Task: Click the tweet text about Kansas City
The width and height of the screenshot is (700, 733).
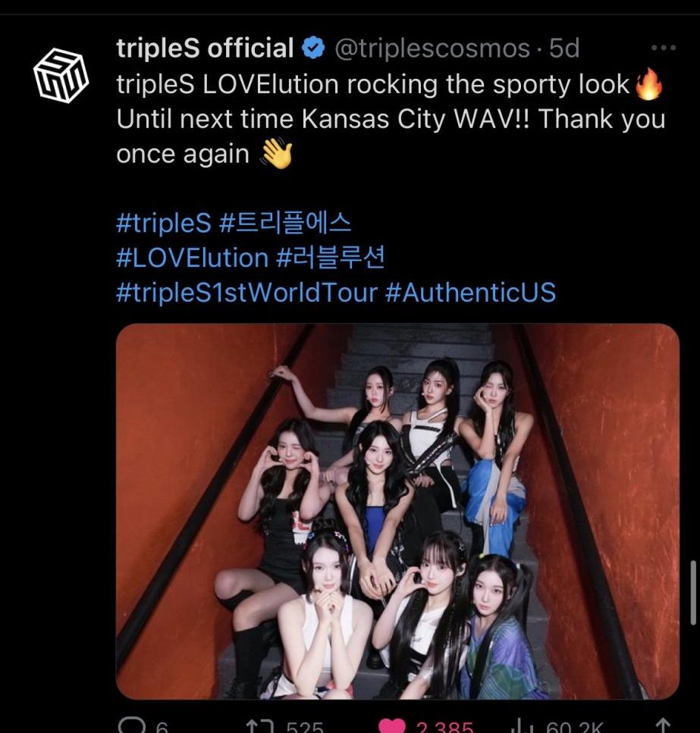Action: 391,119
